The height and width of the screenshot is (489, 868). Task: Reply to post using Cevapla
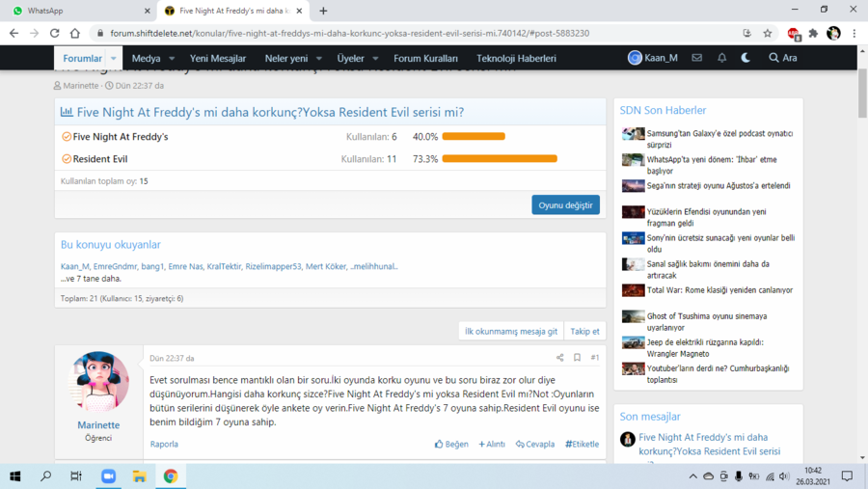click(x=534, y=444)
